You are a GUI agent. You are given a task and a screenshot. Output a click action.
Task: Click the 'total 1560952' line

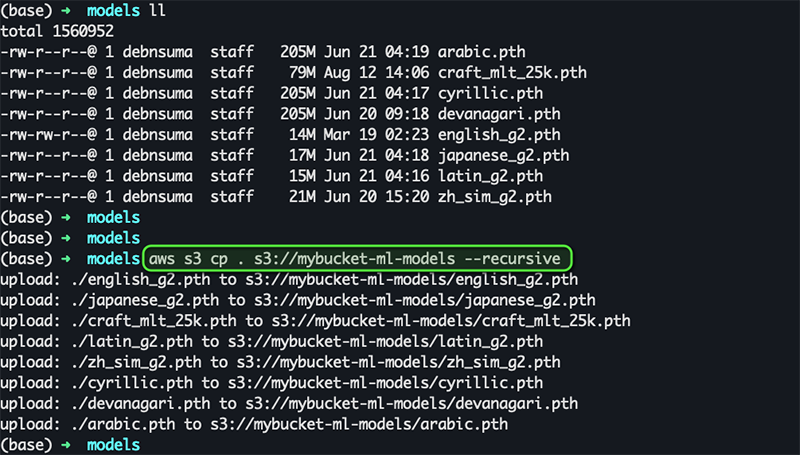[x=57, y=32]
